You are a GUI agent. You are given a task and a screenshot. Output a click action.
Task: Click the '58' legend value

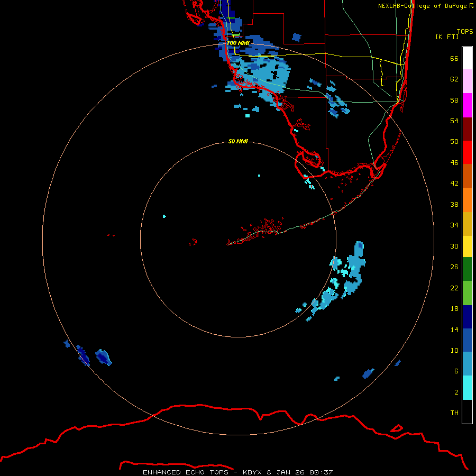click(x=454, y=100)
